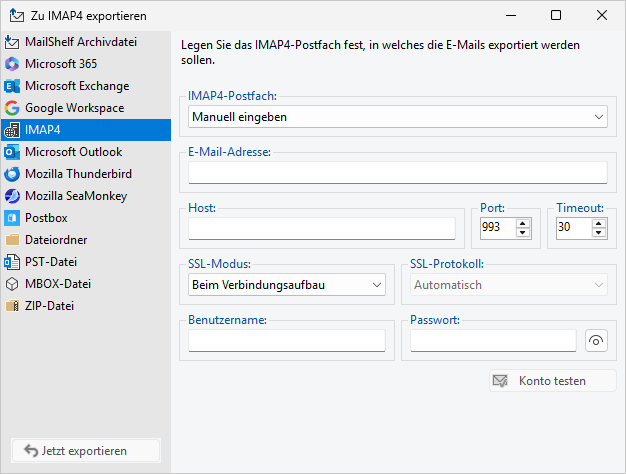Focus the Host input field
This screenshot has height=474, width=626.
[321, 229]
